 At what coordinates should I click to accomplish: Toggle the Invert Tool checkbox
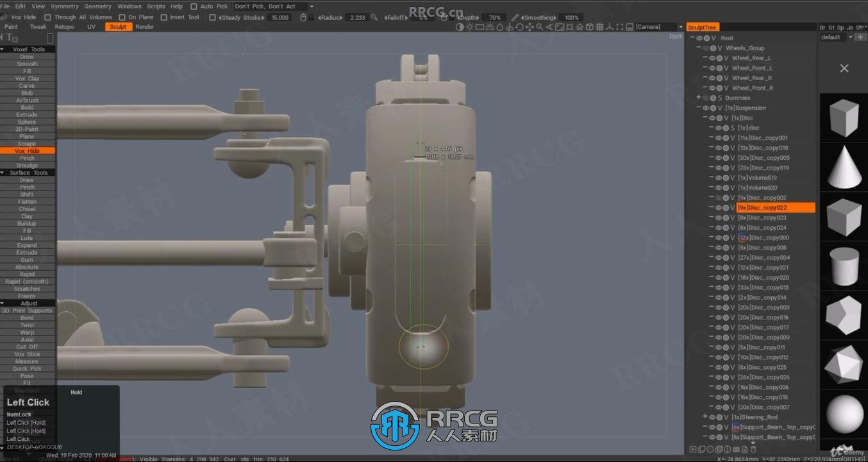(163, 17)
